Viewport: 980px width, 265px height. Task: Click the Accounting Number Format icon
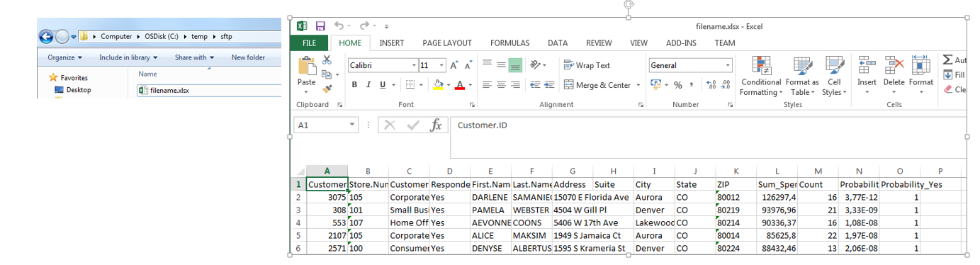click(655, 85)
